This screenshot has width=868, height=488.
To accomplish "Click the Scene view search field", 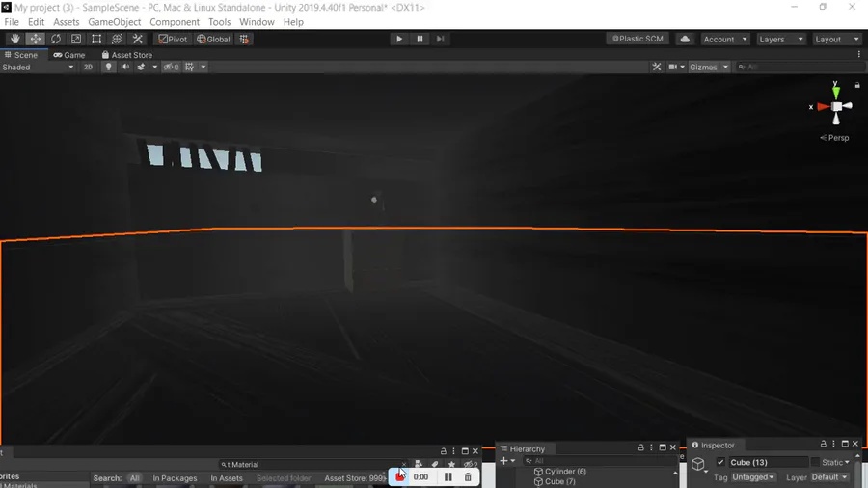I will (800, 67).
